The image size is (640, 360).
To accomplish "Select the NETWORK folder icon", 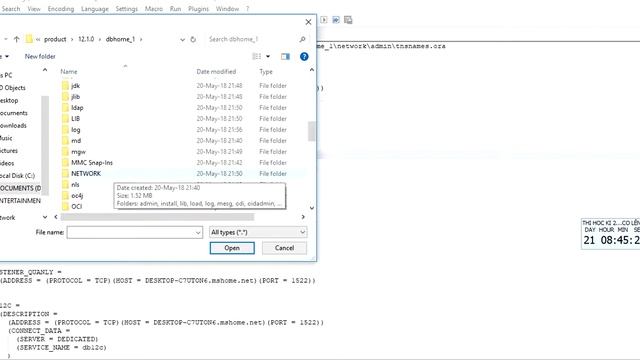I will tap(65, 174).
